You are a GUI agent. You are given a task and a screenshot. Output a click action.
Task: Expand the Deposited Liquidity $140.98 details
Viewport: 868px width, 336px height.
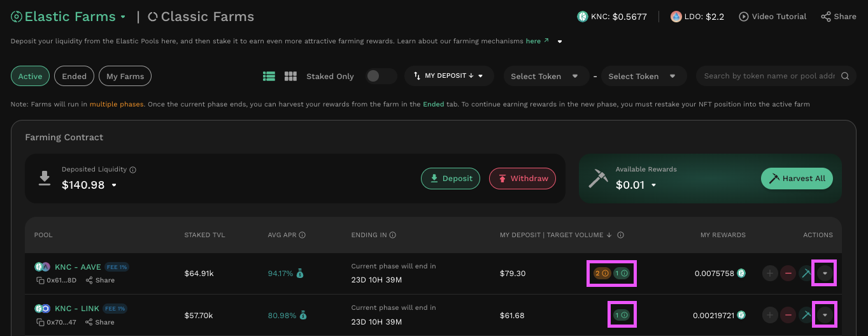(x=114, y=186)
